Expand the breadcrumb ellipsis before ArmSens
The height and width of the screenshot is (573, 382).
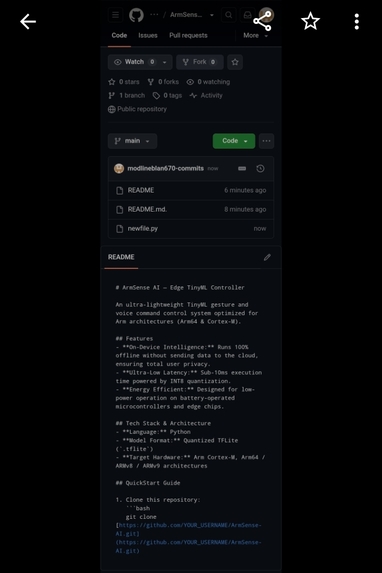click(154, 15)
